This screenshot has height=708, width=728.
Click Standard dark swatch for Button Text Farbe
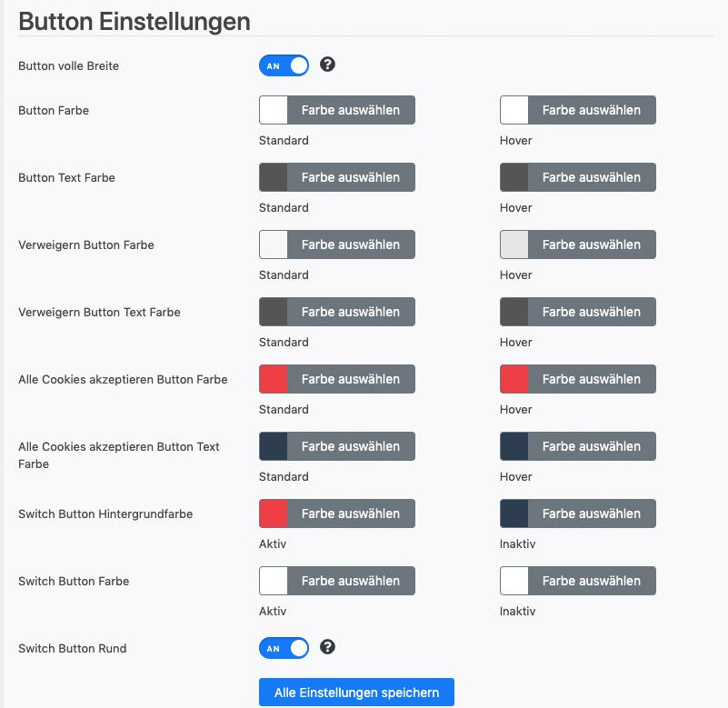274,177
